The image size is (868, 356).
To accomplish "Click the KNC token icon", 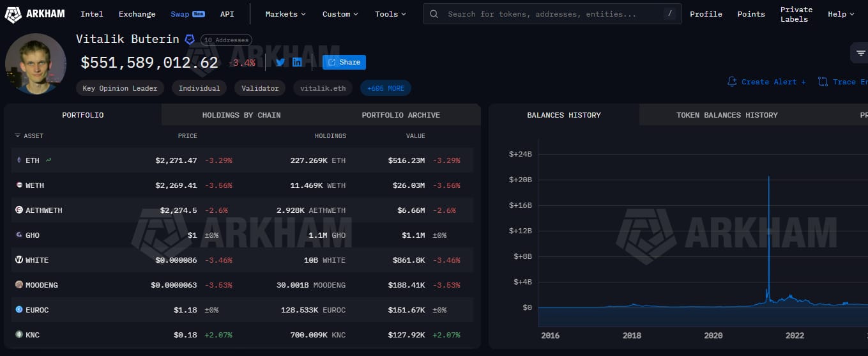I will point(19,335).
